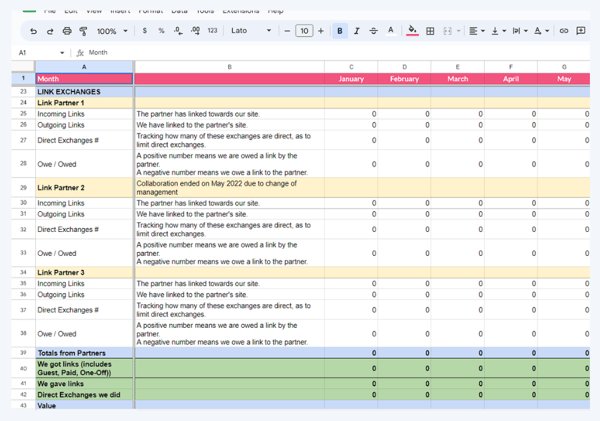Click the font size field showing 10

coord(304,31)
